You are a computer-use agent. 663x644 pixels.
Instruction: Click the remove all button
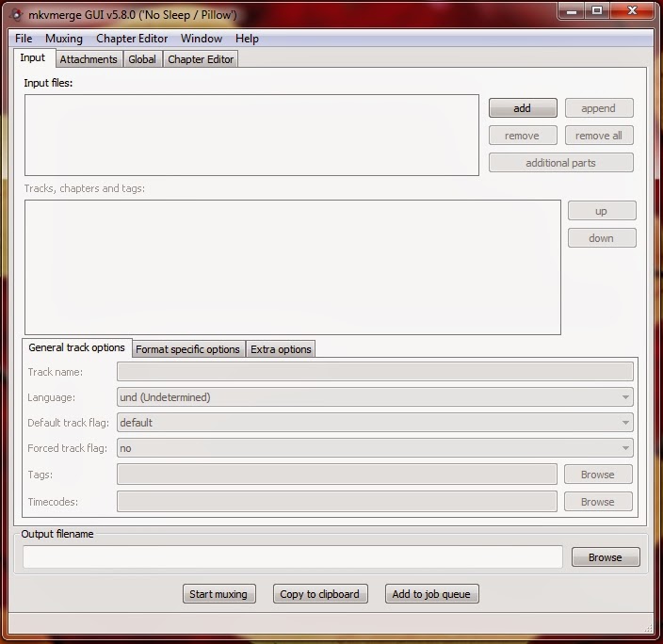(599, 136)
